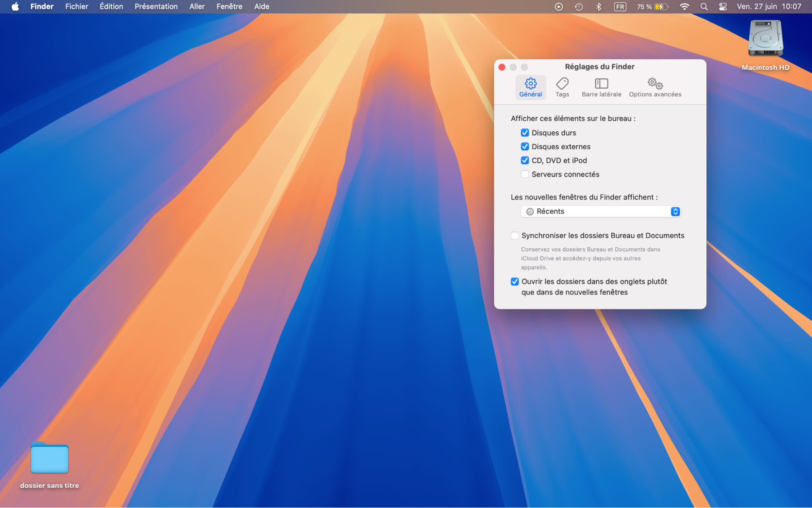Disable opening folders in tabs checkbox
Image resolution: width=812 pixels, height=508 pixels.
point(515,282)
